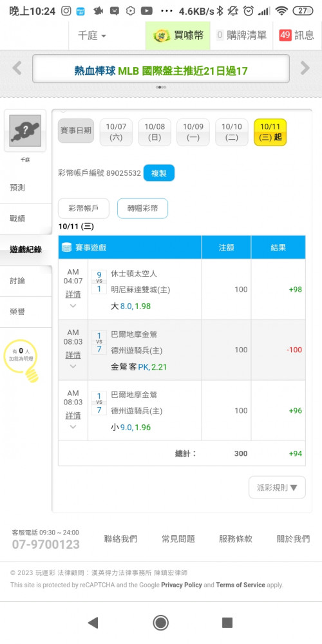Image resolution: width=322 pixels, height=644 pixels.
Task: Go to next banner with right arrow
Action: click(x=305, y=68)
